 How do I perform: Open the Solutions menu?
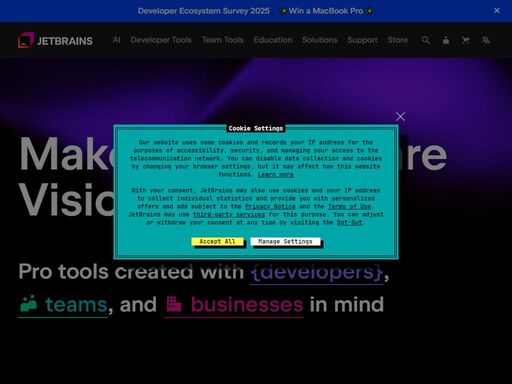[320, 40]
